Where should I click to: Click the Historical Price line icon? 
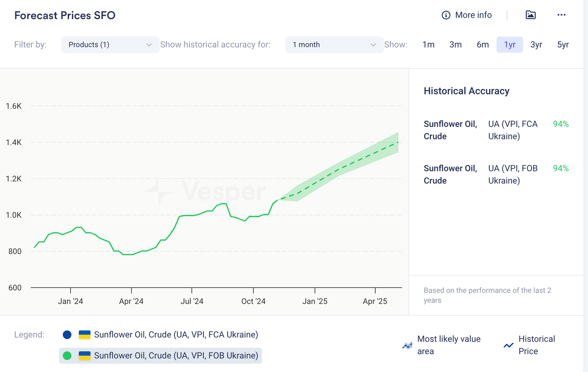click(508, 345)
